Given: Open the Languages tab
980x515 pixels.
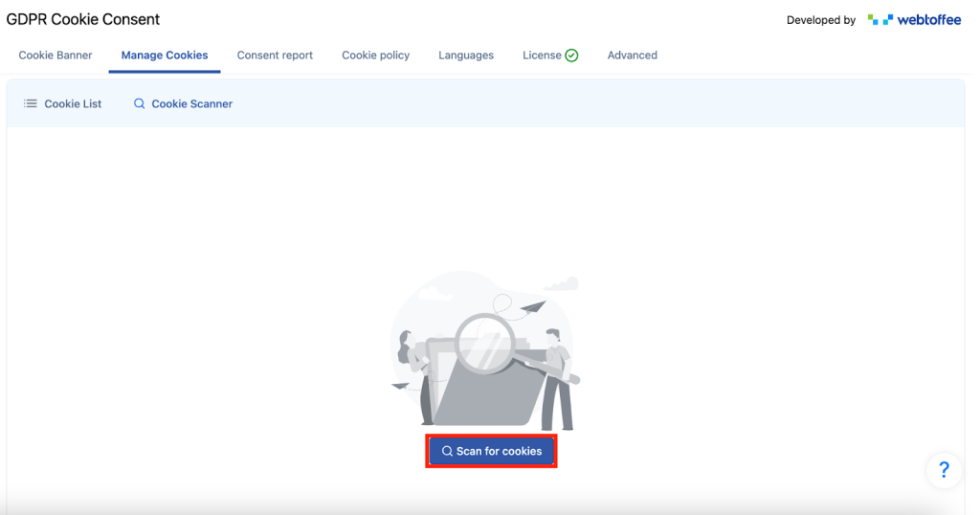Looking at the screenshot, I should [466, 56].
